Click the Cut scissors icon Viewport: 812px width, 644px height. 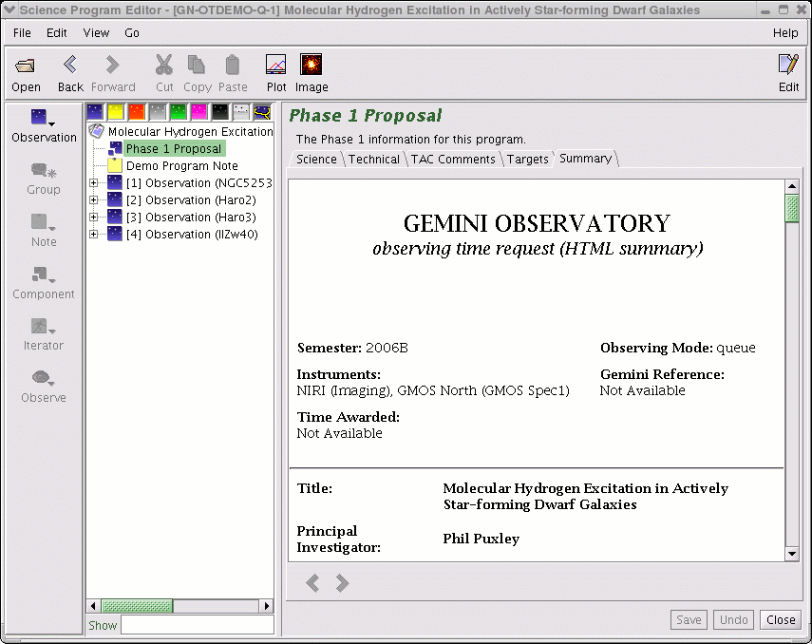[x=164, y=73]
